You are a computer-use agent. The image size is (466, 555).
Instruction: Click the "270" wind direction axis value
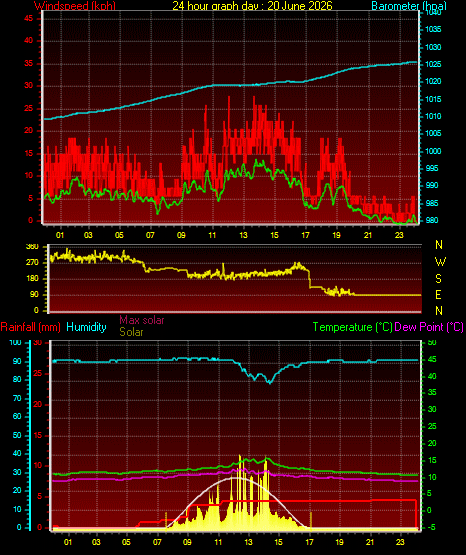[x=32, y=263]
